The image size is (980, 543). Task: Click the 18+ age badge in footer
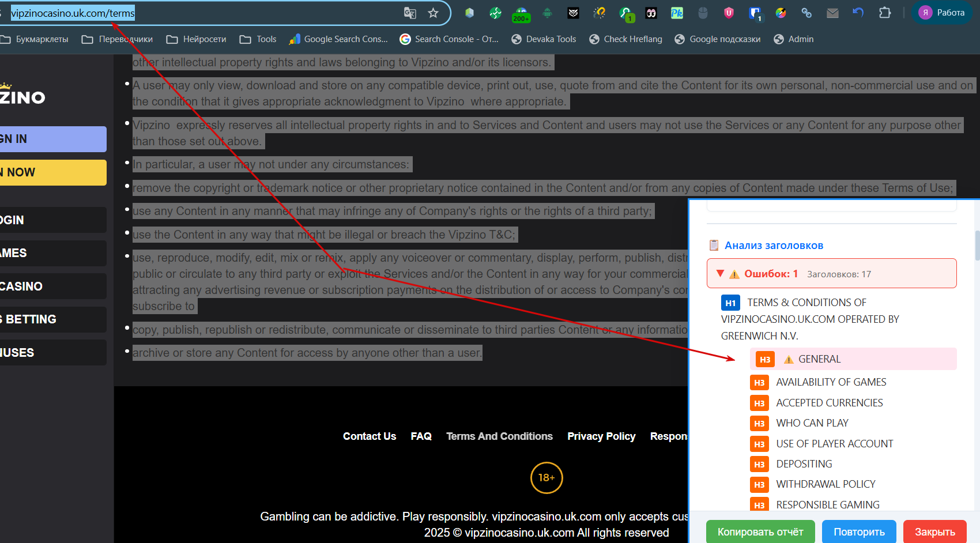(x=546, y=478)
